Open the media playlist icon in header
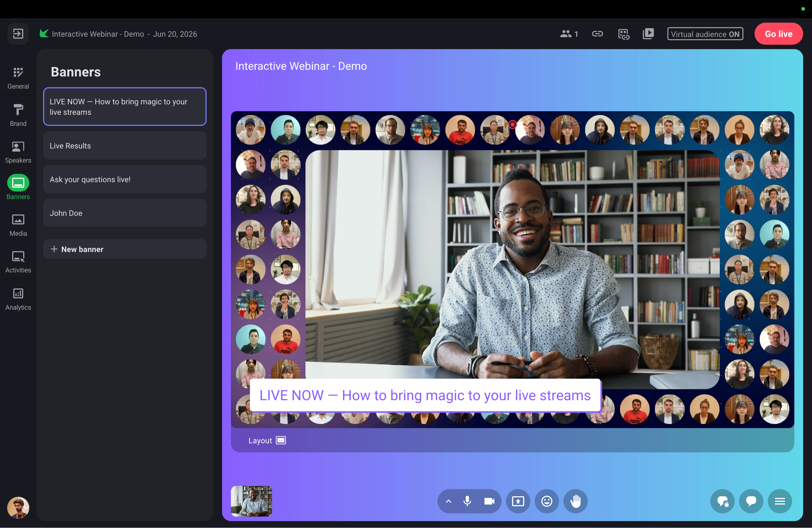The height and width of the screenshot is (528, 812). 648,34
